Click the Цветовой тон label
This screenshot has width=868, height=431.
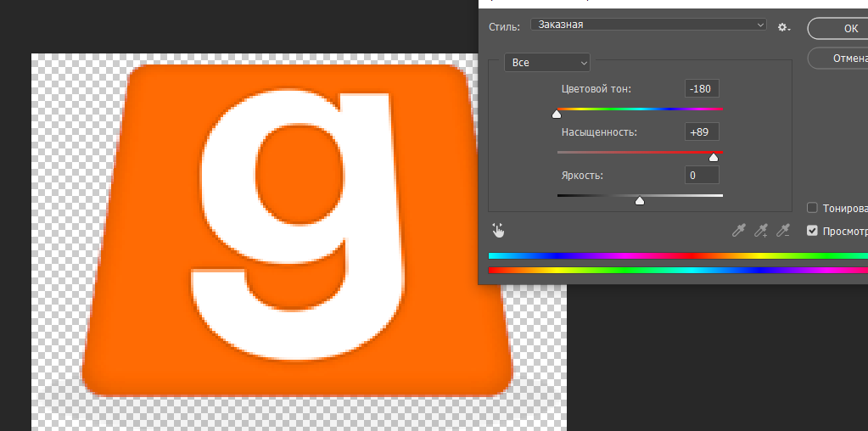pos(596,89)
